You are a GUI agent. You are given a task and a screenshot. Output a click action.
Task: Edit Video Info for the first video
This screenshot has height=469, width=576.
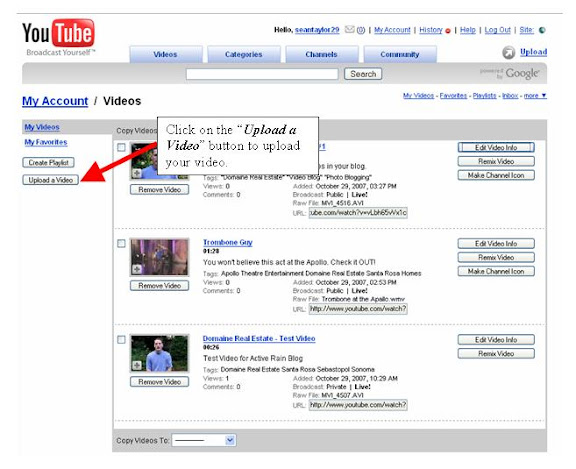(496, 147)
